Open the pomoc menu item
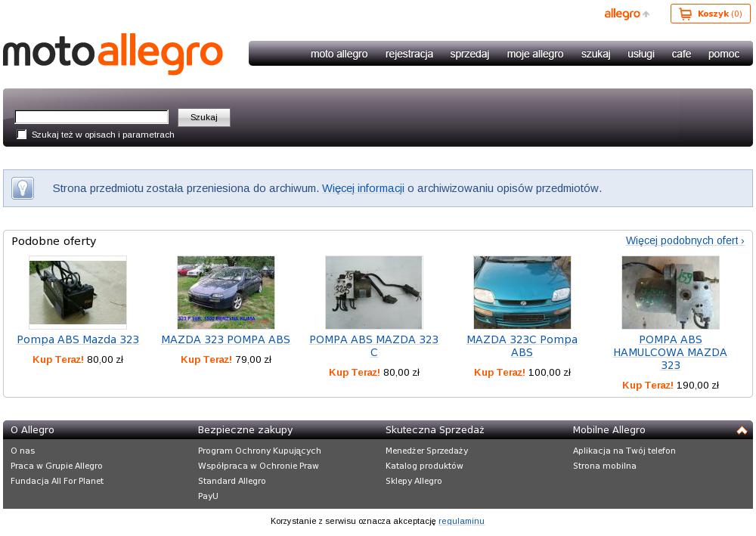Image resolution: width=756 pixels, height=536 pixels. 723,54
